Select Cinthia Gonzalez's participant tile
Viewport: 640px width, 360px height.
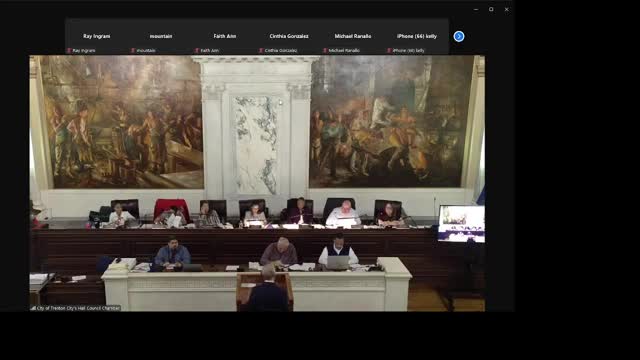coord(289,36)
